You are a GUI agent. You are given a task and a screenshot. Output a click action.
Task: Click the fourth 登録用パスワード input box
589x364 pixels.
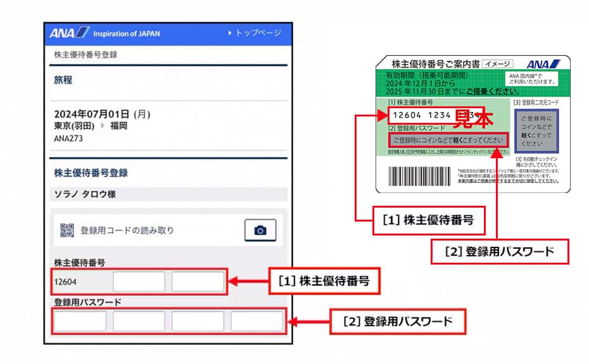click(257, 322)
